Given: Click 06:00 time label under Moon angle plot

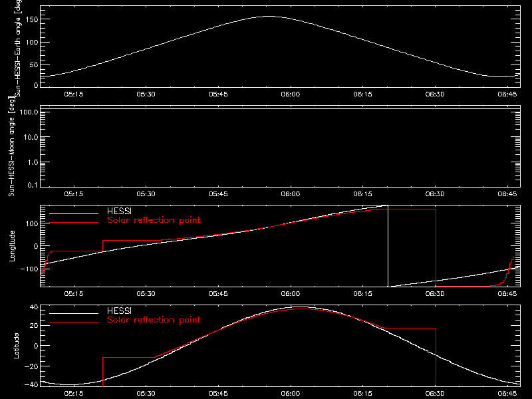Looking at the screenshot, I should (291, 194).
